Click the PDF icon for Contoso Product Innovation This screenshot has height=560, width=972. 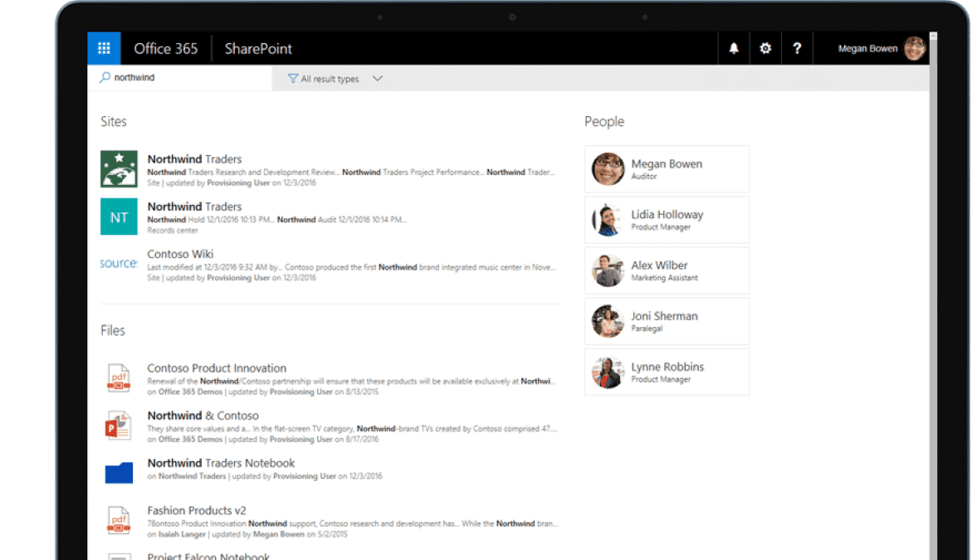(119, 377)
